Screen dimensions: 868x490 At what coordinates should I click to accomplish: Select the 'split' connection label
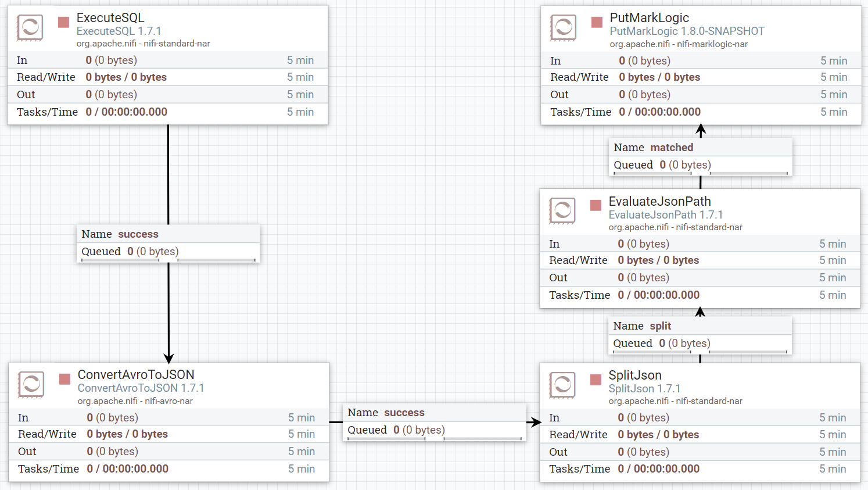tap(660, 326)
